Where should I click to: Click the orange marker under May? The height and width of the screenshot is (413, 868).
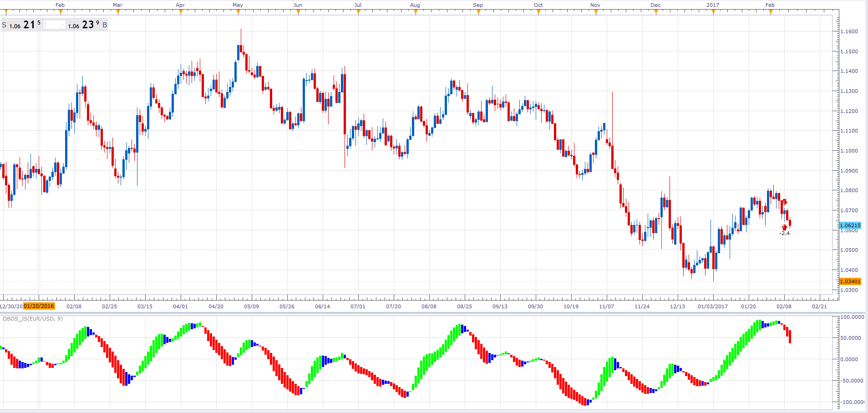click(x=238, y=12)
